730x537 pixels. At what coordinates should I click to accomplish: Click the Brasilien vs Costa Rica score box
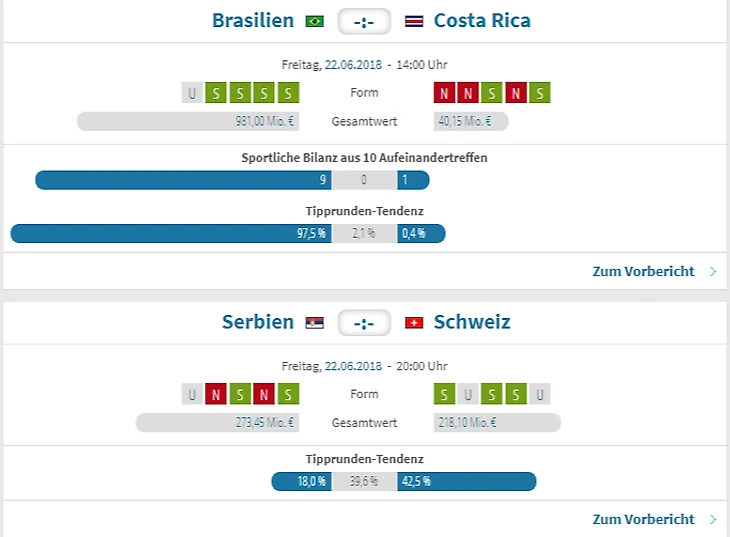(x=364, y=21)
